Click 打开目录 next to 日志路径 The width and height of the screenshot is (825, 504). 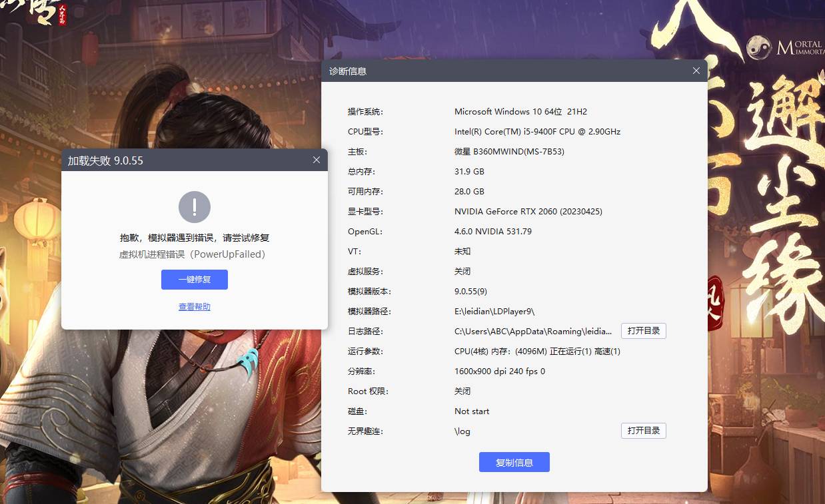(x=643, y=331)
